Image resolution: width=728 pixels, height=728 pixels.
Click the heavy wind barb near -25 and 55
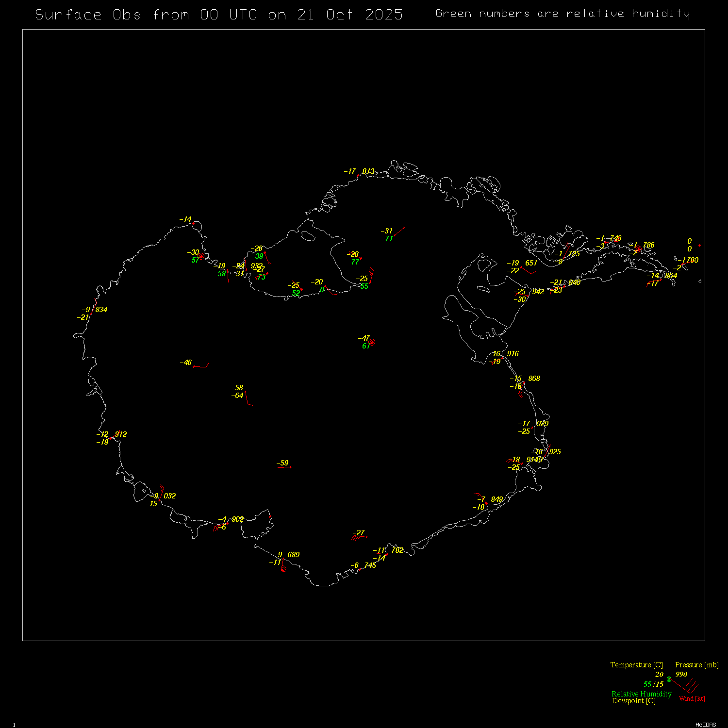pos(371,275)
